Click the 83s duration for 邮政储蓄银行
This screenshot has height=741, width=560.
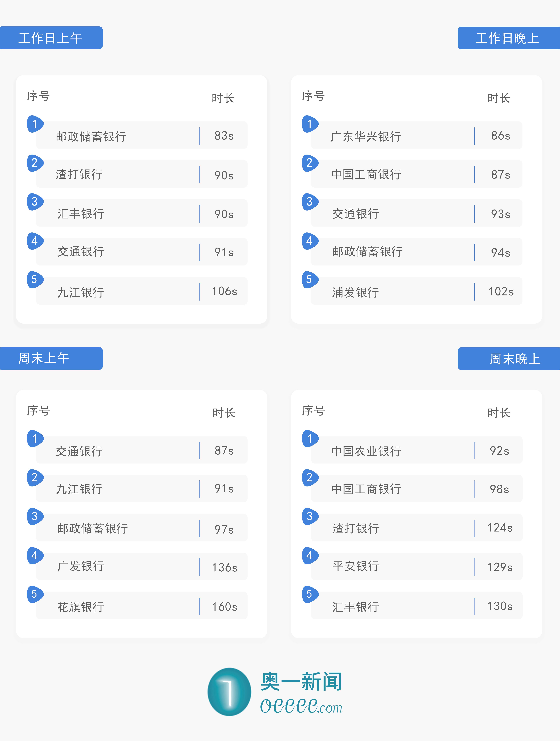point(224,136)
